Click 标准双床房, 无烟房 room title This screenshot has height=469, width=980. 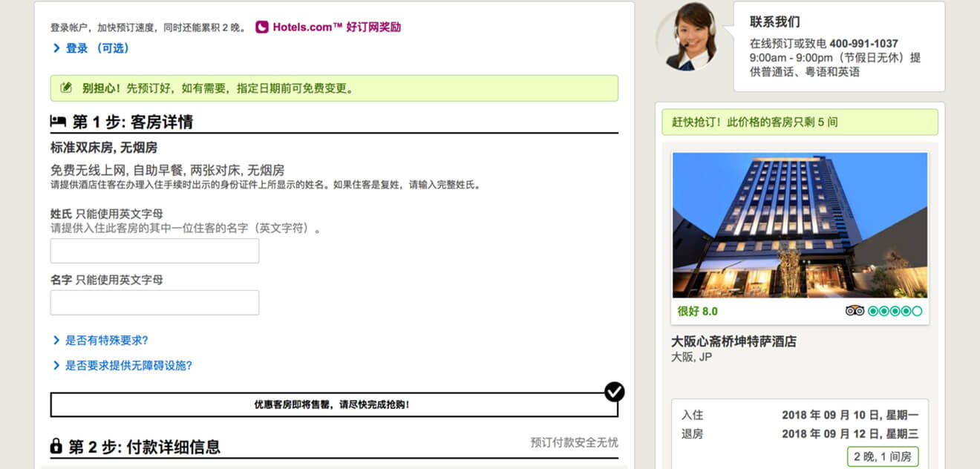pyautogui.click(x=104, y=147)
